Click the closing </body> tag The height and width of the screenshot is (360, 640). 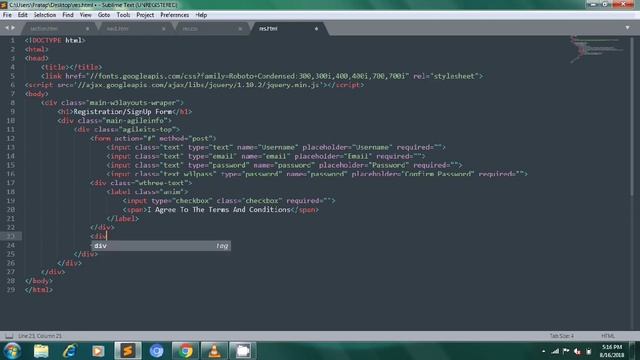38,281
